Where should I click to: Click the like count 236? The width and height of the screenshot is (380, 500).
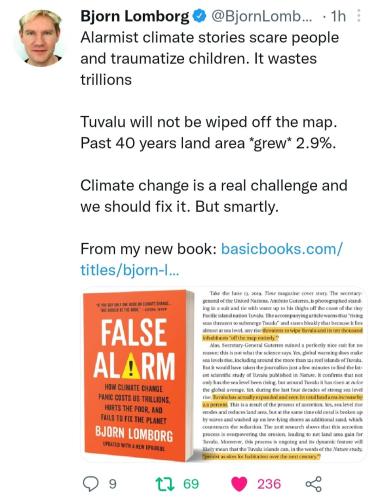click(x=269, y=484)
